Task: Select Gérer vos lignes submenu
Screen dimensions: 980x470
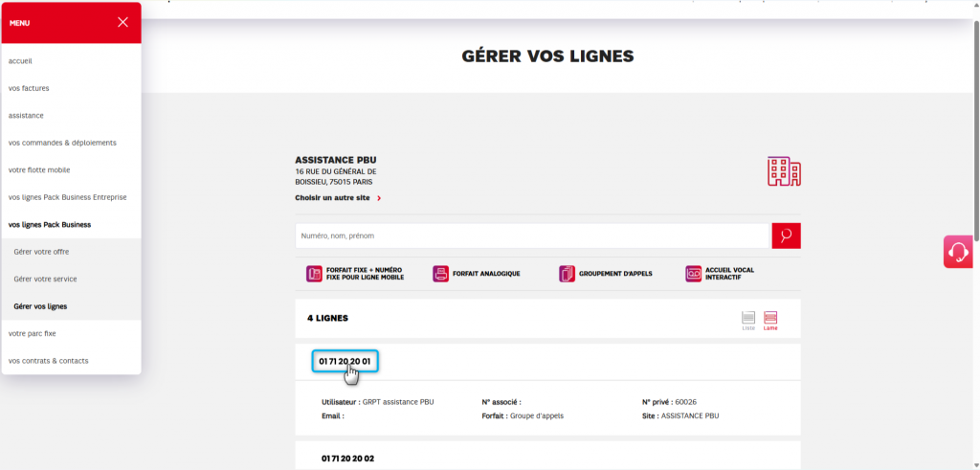Action: pos(40,306)
